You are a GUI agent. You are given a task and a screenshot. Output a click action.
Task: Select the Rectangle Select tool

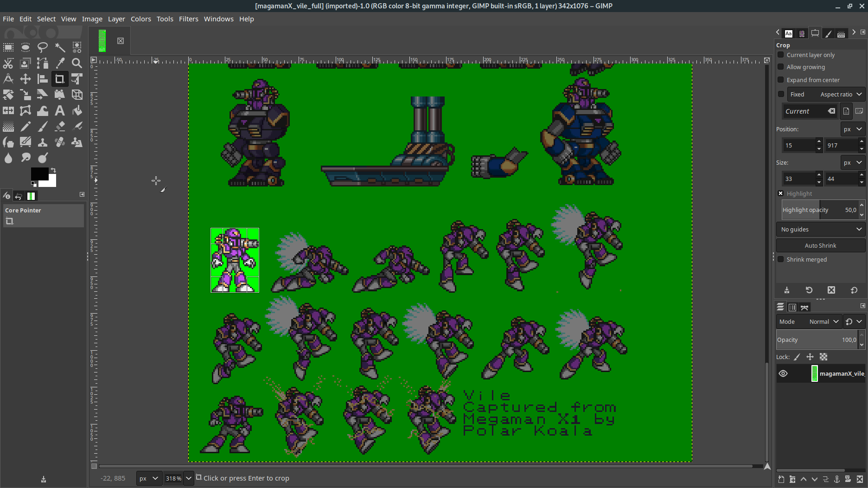tap(8, 47)
